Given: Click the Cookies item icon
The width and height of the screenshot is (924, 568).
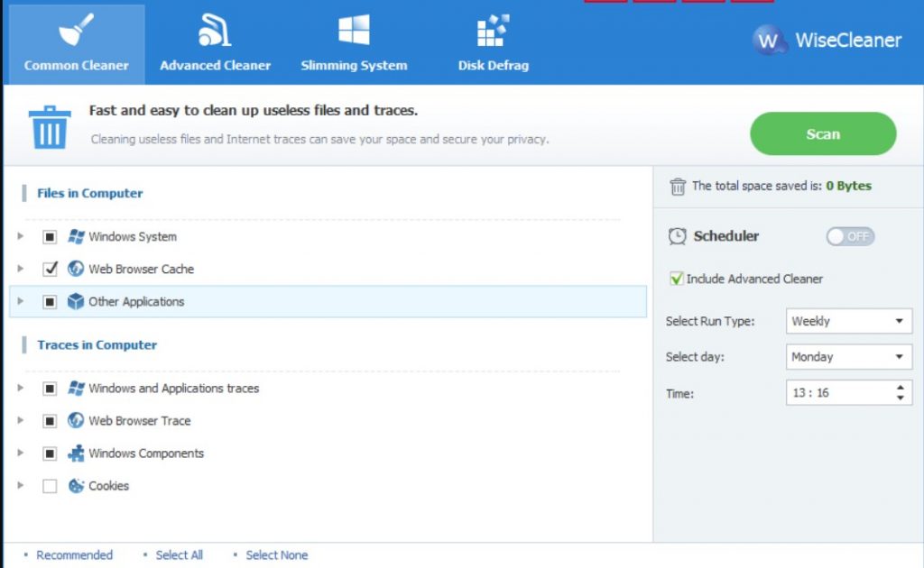Looking at the screenshot, I should point(75,485).
